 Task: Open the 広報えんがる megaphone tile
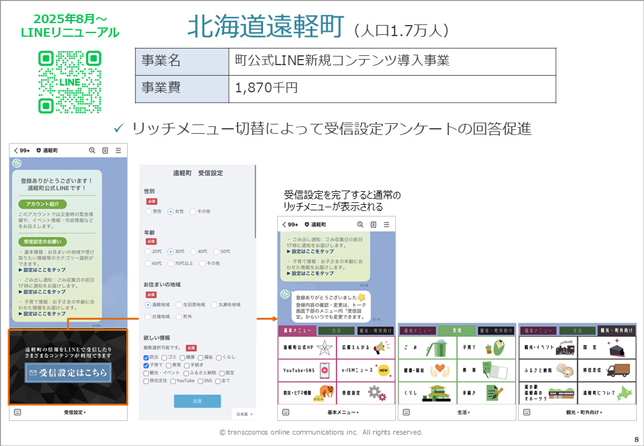[366, 347]
